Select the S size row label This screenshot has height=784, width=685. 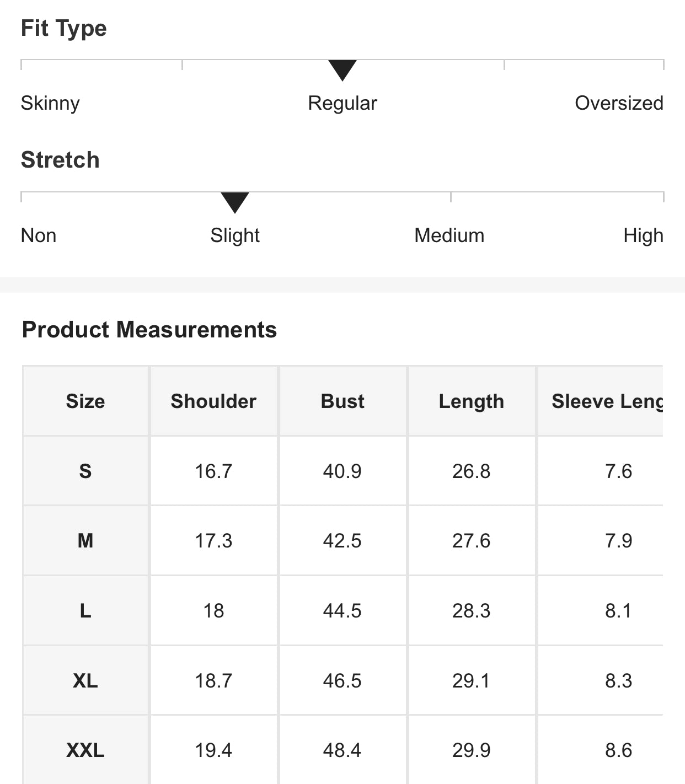tap(85, 471)
